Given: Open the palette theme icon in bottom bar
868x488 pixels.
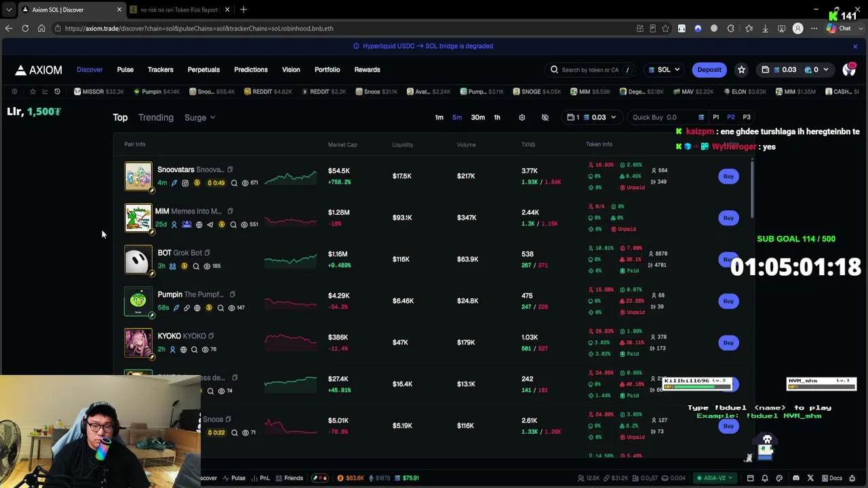Looking at the screenshot, I should (x=779, y=478).
